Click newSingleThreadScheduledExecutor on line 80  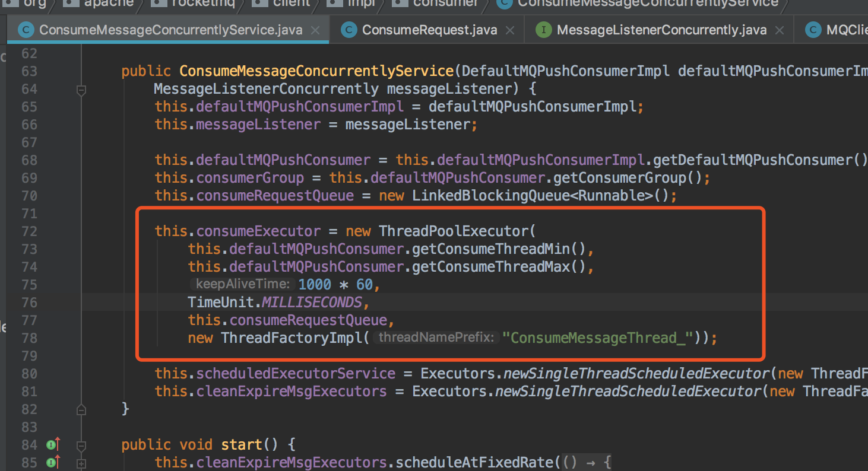pyautogui.click(x=636, y=374)
